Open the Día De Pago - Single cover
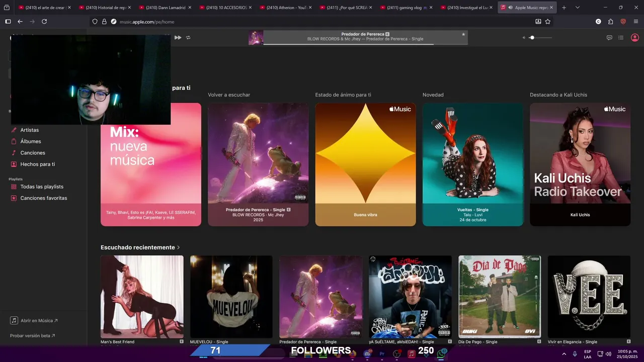This screenshot has width=644, height=362. click(500, 297)
